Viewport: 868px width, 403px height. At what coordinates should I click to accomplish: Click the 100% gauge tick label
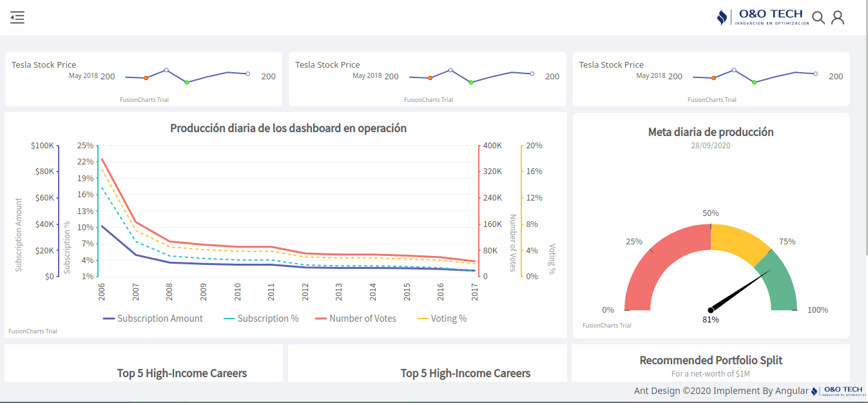point(818,310)
